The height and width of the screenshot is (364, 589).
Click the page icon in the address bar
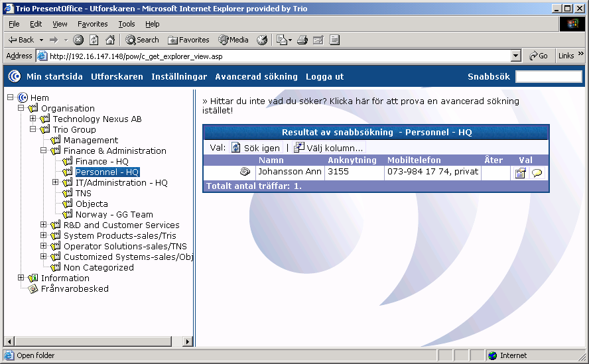(x=42, y=56)
